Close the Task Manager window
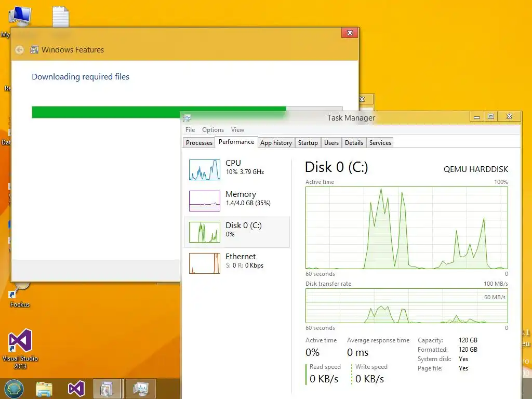532x399 pixels. [509, 117]
